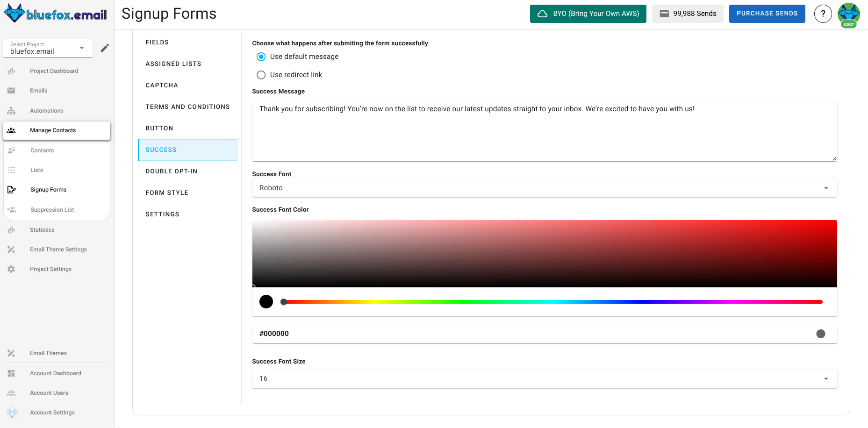
Task: Switch to the DOUBLE OPT-IN tab
Action: click(172, 171)
